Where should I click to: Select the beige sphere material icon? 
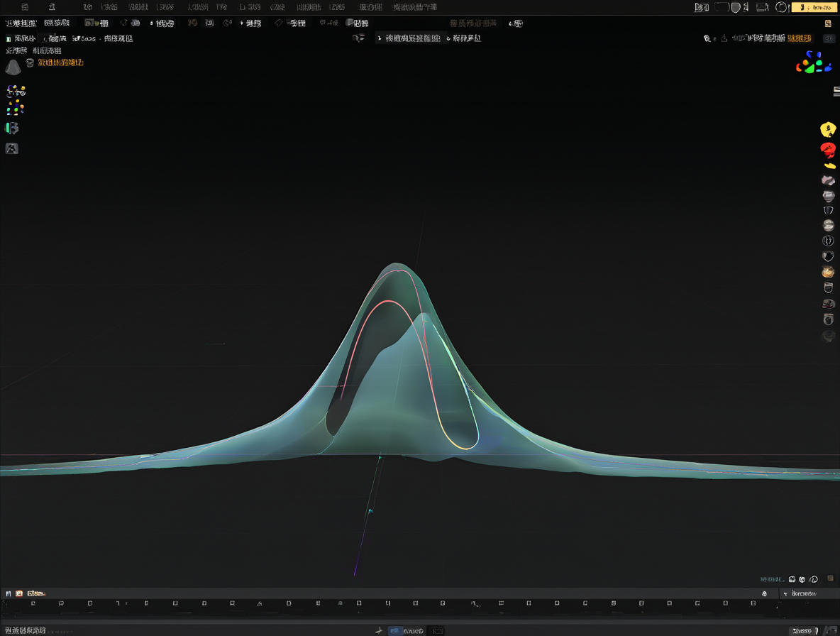click(x=828, y=225)
